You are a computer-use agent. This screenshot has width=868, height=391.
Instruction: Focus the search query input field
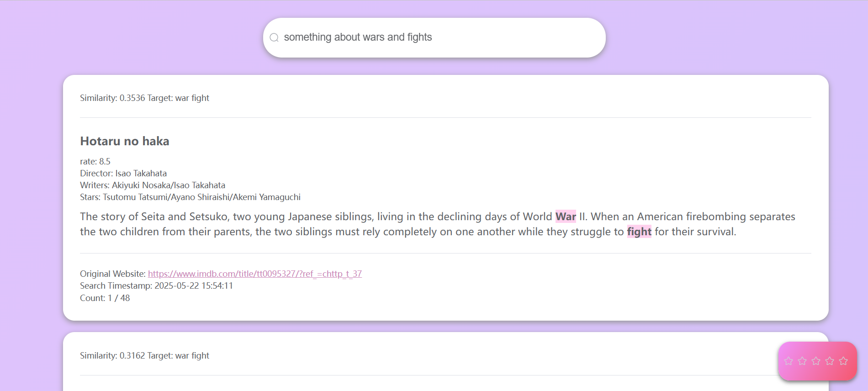click(x=439, y=37)
